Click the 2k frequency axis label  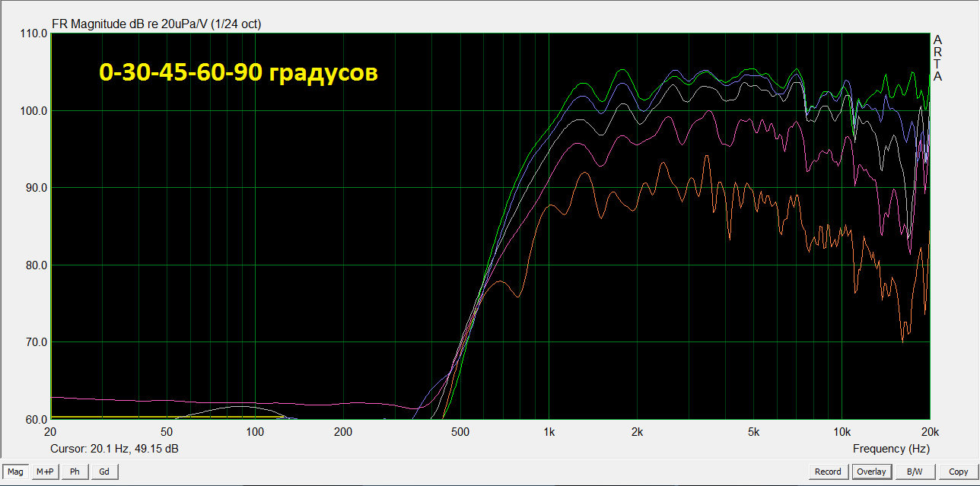click(637, 432)
